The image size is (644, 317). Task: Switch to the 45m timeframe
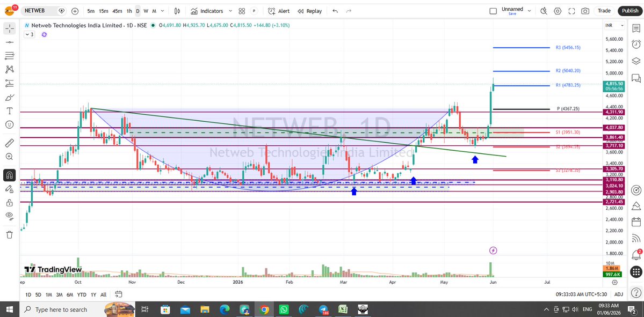[117, 11]
